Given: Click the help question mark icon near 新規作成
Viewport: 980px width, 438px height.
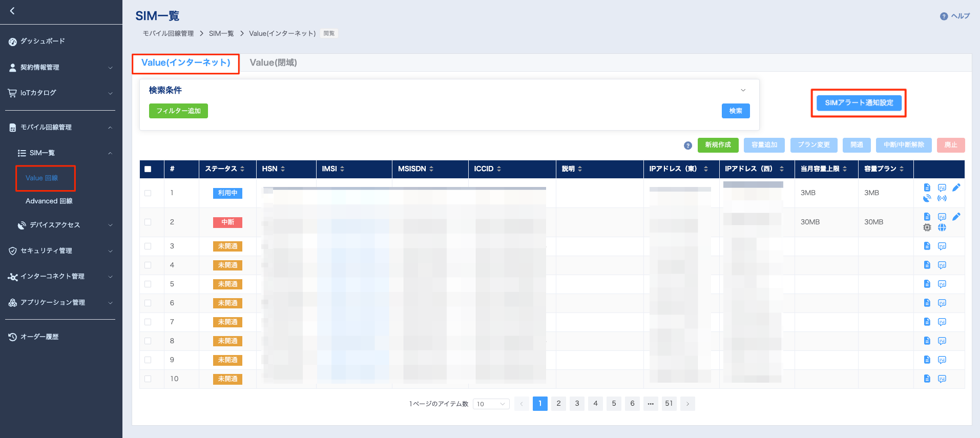Looking at the screenshot, I should pos(688,145).
